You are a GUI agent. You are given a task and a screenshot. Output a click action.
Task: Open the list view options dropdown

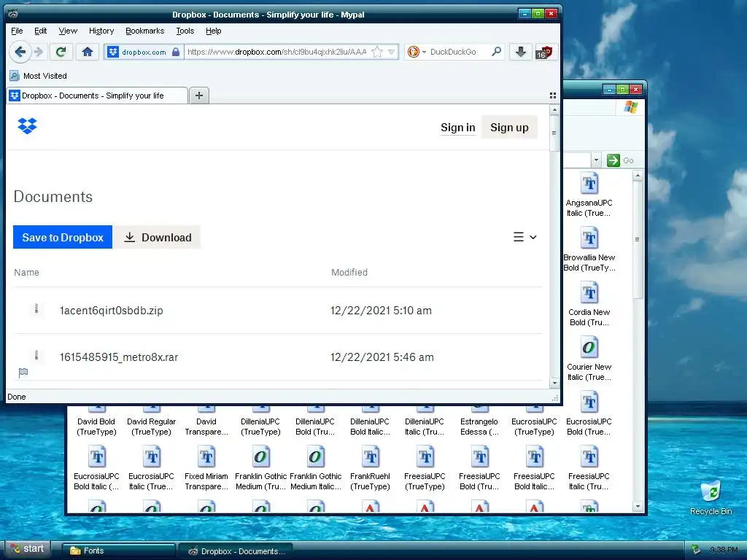pos(525,237)
